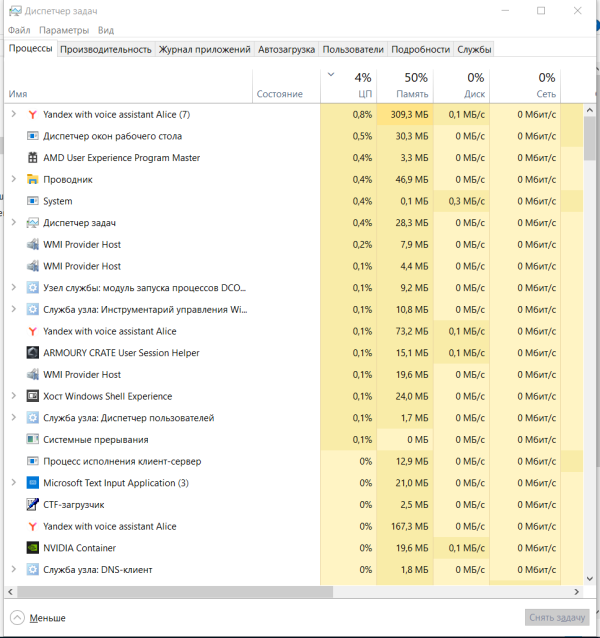600x638 pixels.
Task: Click the WMI Provider Host icon with 4,4 МБ
Action: (x=33, y=266)
